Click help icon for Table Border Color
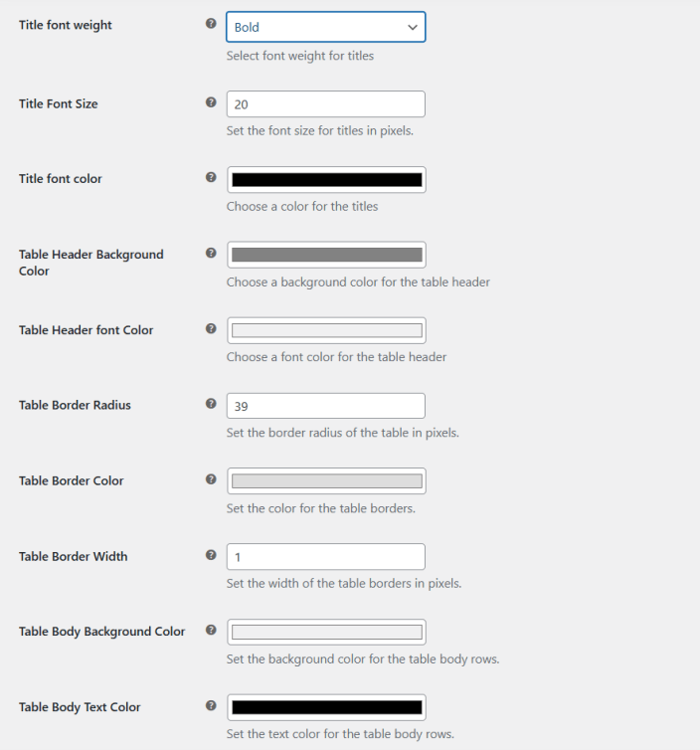 point(211,479)
